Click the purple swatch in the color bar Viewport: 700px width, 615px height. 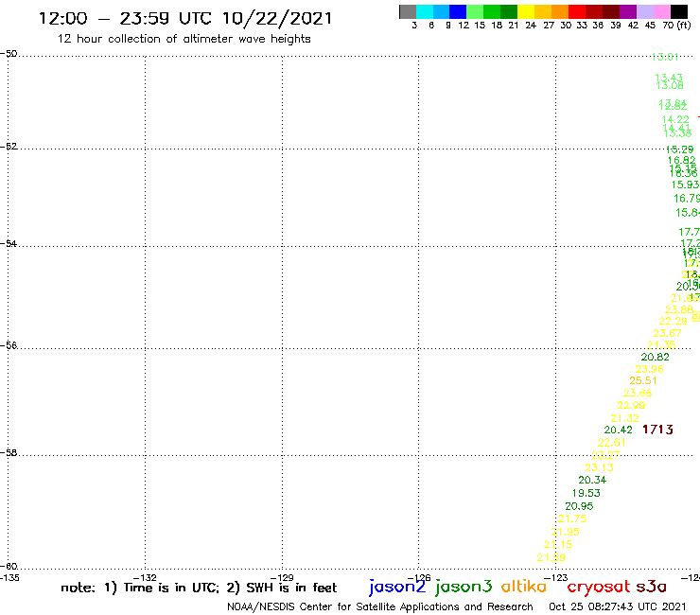coord(628,11)
